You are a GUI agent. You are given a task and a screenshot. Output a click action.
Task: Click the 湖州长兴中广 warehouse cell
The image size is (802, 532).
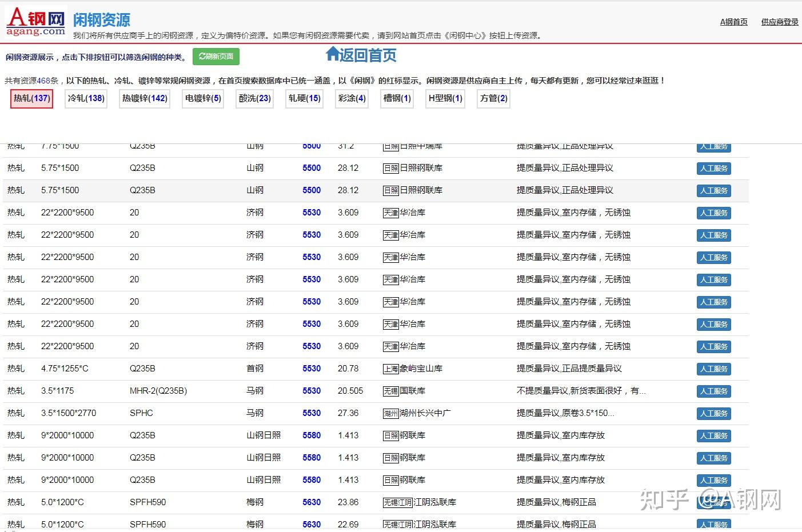417,413
